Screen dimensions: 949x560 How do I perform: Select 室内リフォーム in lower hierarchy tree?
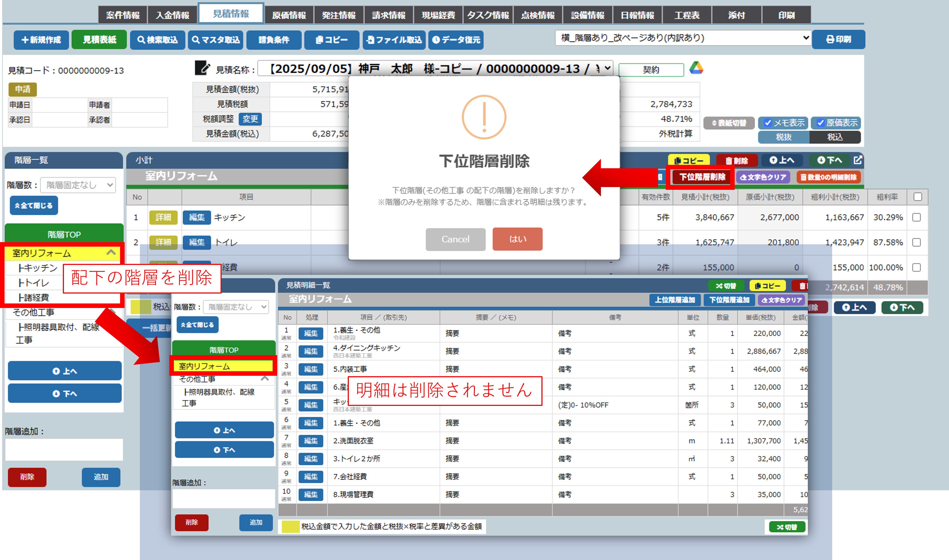point(223,366)
